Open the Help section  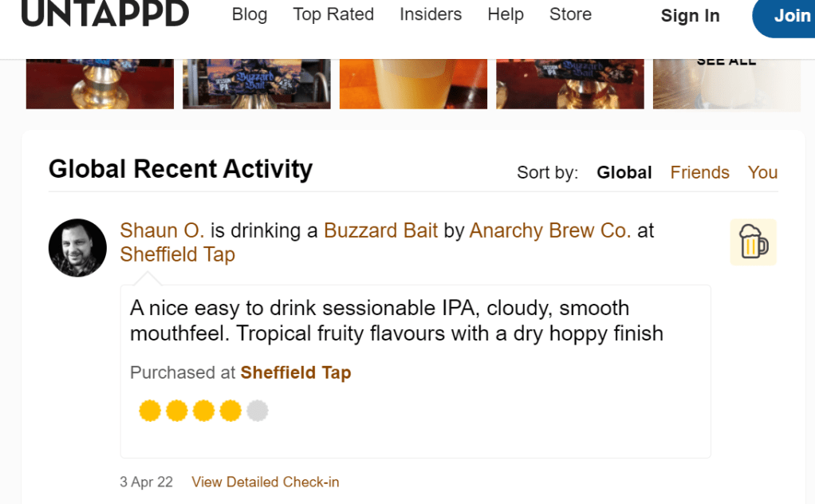(506, 14)
